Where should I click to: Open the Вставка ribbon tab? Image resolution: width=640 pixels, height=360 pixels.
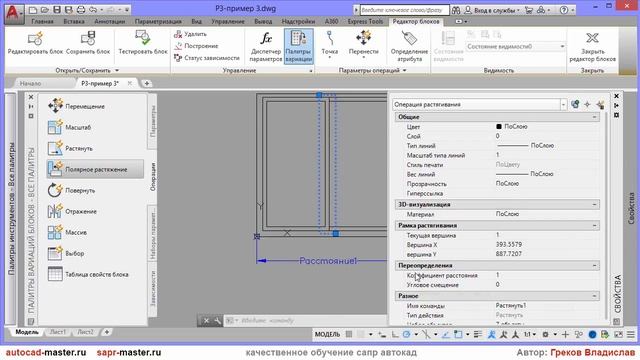tap(74, 21)
